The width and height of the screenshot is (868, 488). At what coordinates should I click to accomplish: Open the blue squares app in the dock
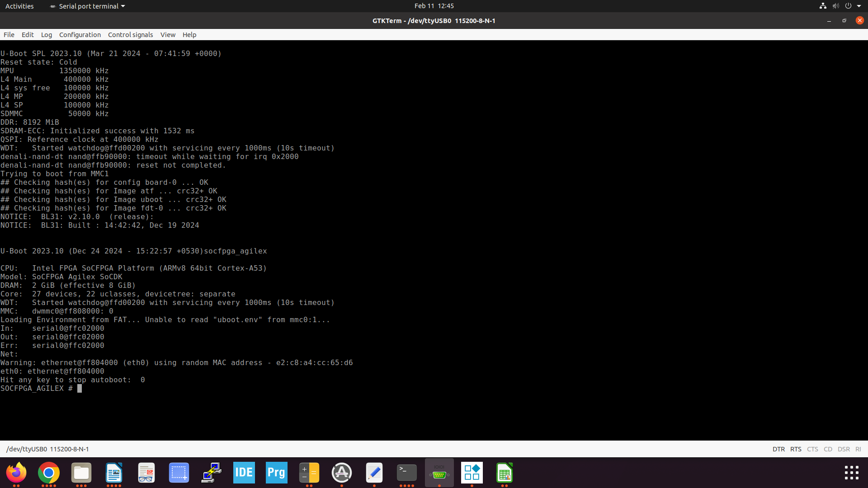point(472,473)
